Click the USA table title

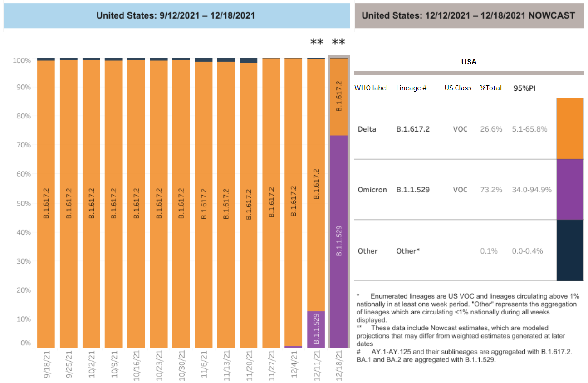(x=469, y=62)
